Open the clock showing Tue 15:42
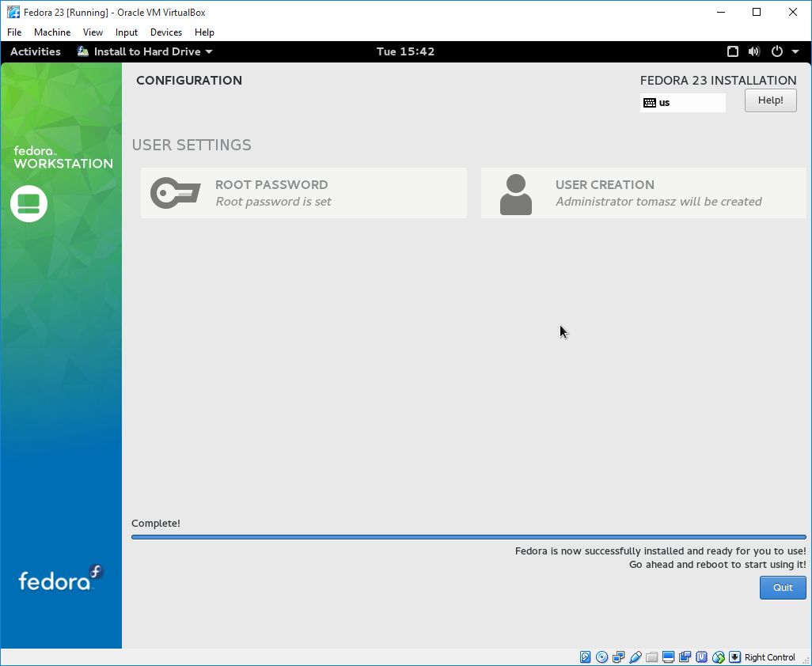Screen dimensions: 812x666 pyautogui.click(x=405, y=51)
